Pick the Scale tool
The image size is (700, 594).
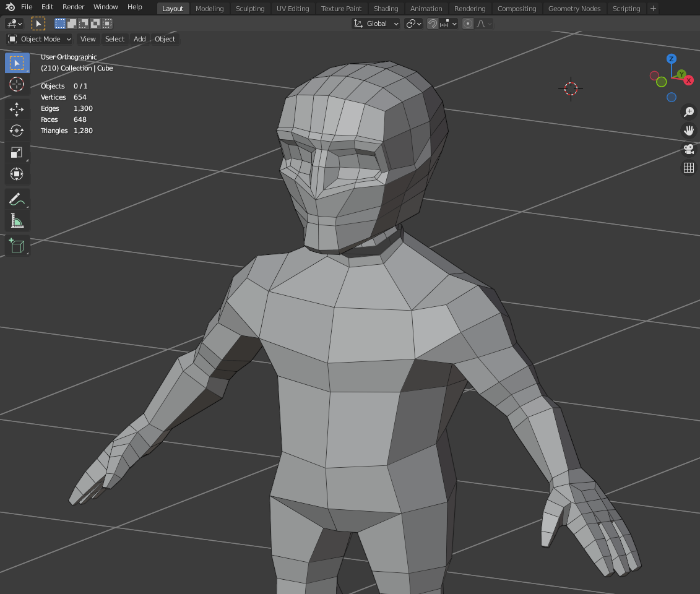point(17,153)
